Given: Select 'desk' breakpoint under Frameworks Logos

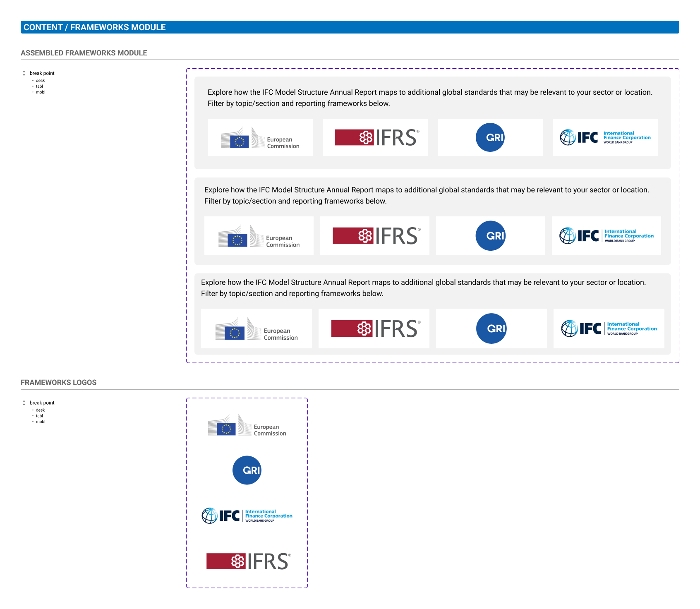Looking at the screenshot, I should tap(40, 410).
